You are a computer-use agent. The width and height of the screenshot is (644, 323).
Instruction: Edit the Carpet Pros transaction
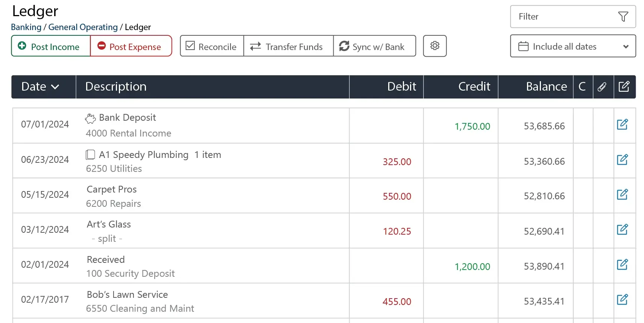coord(622,194)
